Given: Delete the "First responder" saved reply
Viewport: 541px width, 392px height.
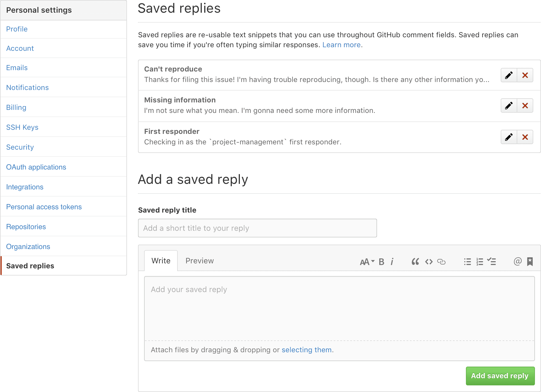Looking at the screenshot, I should [x=525, y=137].
